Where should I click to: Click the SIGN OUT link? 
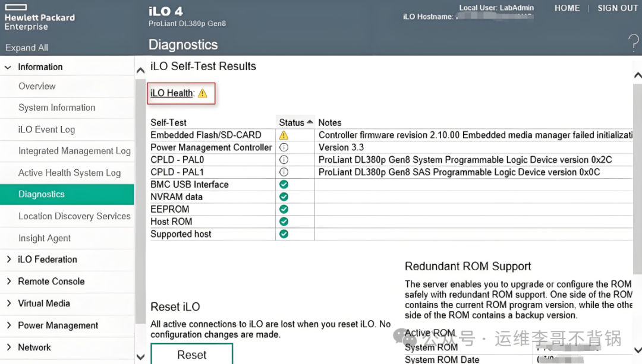click(618, 8)
